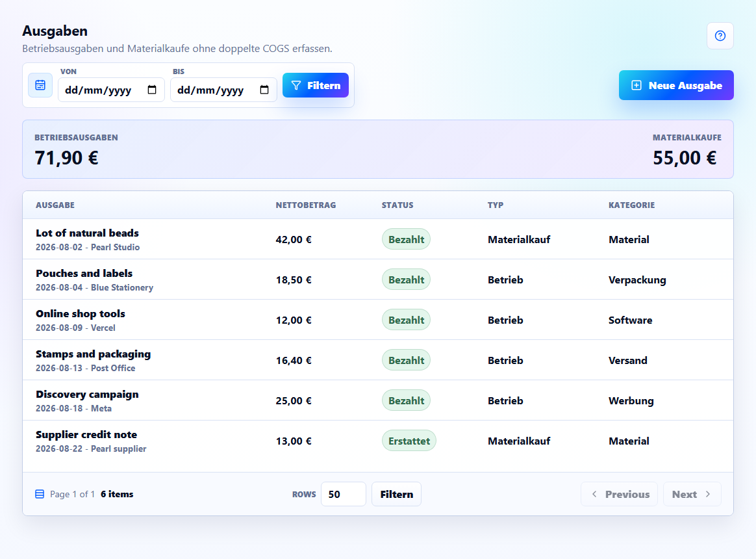This screenshot has height=559, width=756.
Task: Click the Betrieb type in Online shop tools row
Action: (x=505, y=320)
